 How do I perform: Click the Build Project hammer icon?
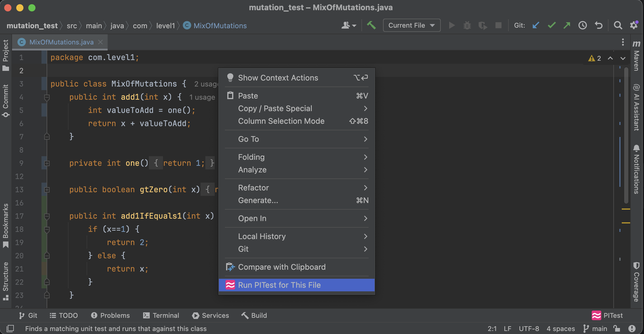(371, 25)
